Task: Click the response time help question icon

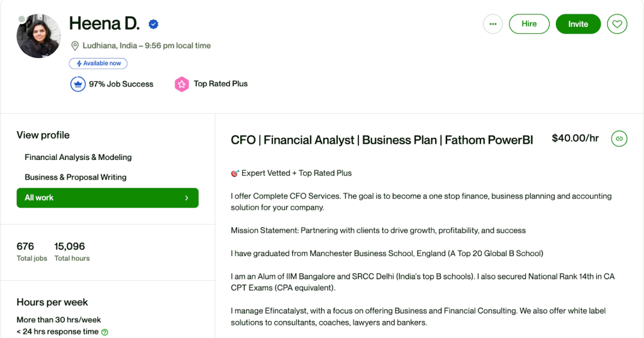Action: (105, 332)
